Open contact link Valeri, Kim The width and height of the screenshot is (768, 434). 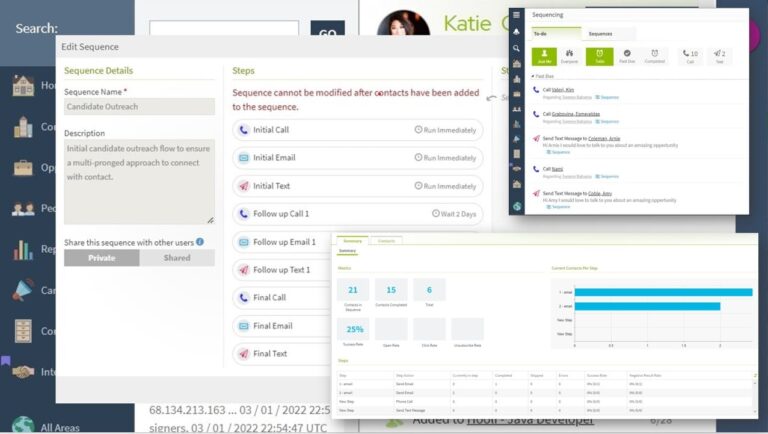coord(563,90)
